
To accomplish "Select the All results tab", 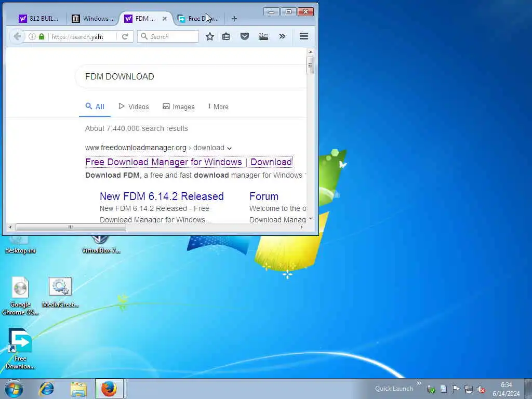I will click(95, 107).
